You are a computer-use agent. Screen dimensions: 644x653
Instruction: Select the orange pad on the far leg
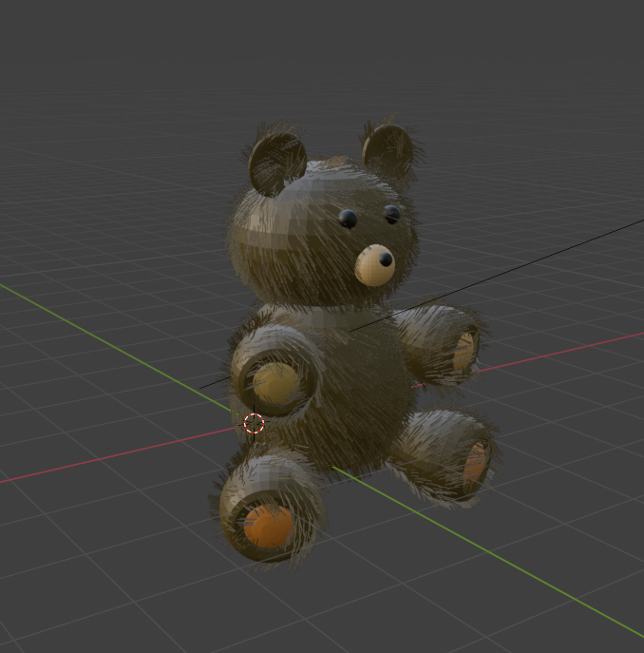(474, 464)
